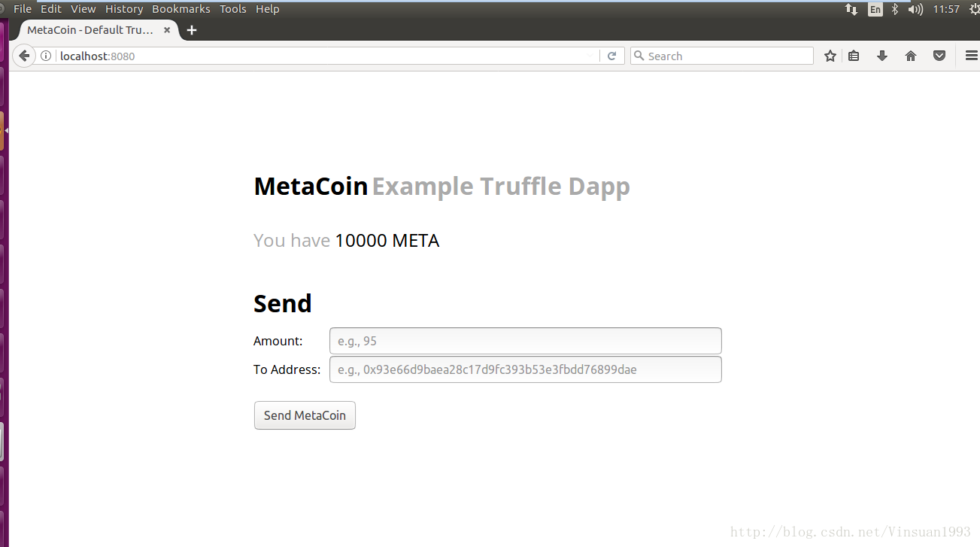Screen dimensions: 980x547
Task: Open the History menu
Action: pyautogui.click(x=124, y=9)
